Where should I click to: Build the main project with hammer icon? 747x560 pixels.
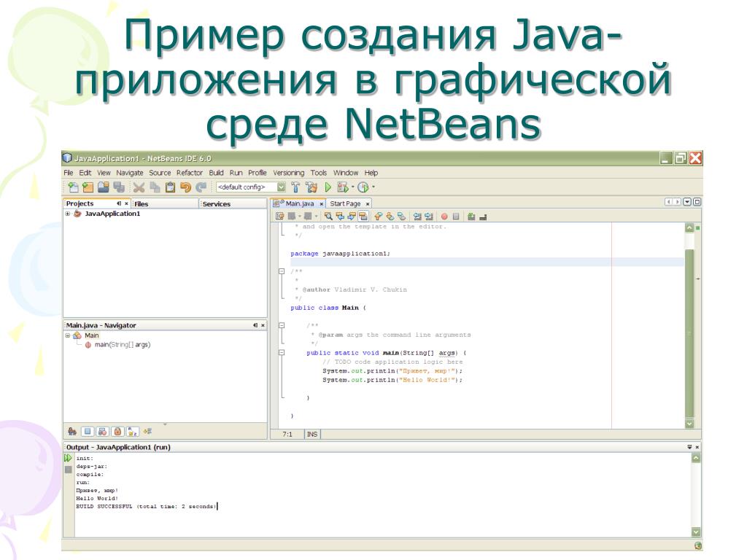pos(295,187)
